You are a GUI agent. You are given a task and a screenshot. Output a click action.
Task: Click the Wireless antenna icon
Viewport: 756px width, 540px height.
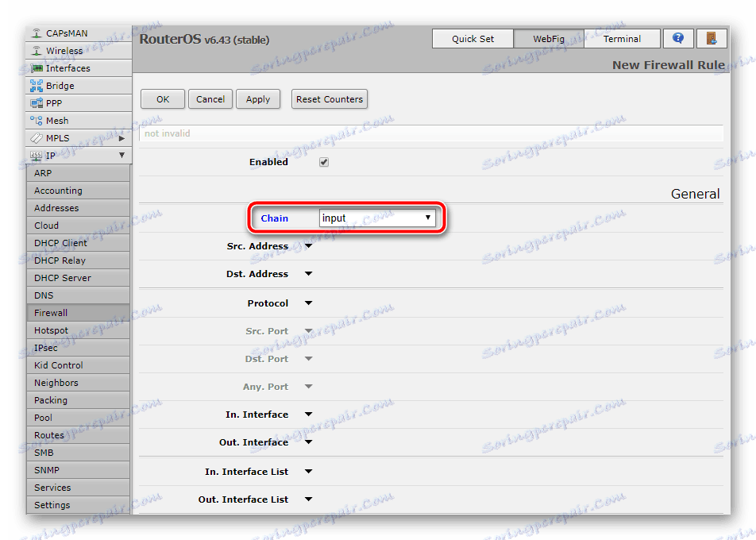[x=37, y=51]
